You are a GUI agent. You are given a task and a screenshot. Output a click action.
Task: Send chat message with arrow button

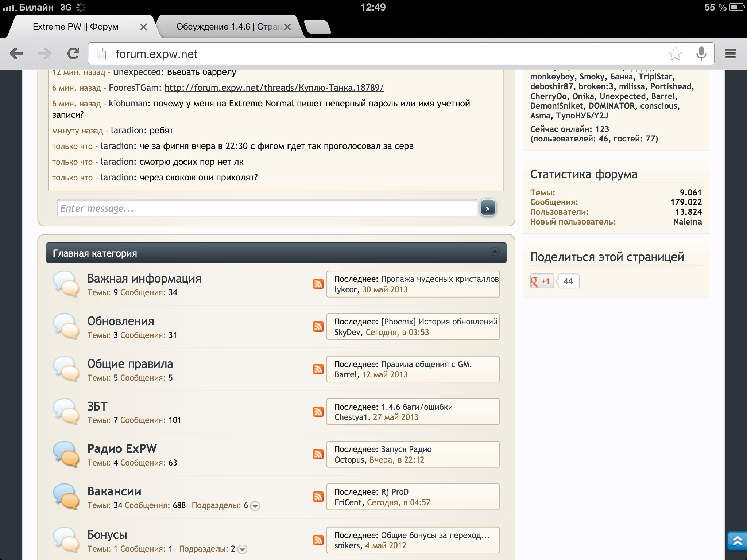tap(488, 209)
